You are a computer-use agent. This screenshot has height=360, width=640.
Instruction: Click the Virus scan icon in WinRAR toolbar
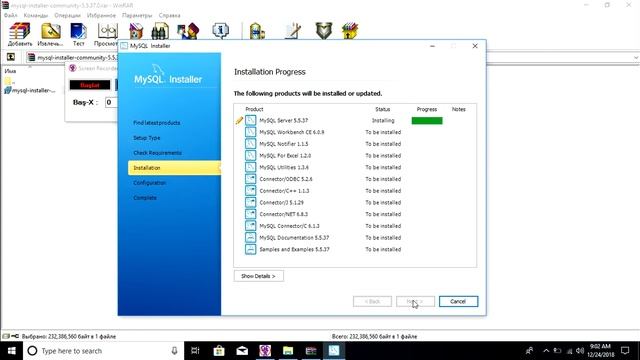[257, 31]
